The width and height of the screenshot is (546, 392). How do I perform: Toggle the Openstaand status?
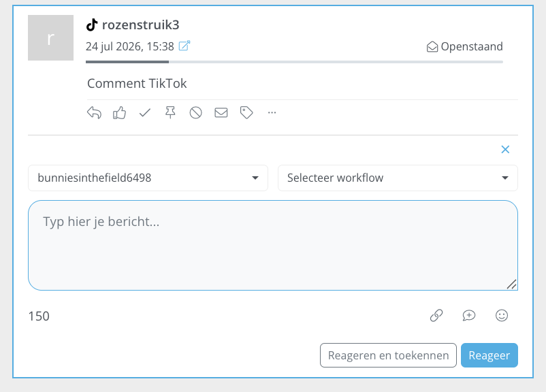pyautogui.click(x=464, y=46)
